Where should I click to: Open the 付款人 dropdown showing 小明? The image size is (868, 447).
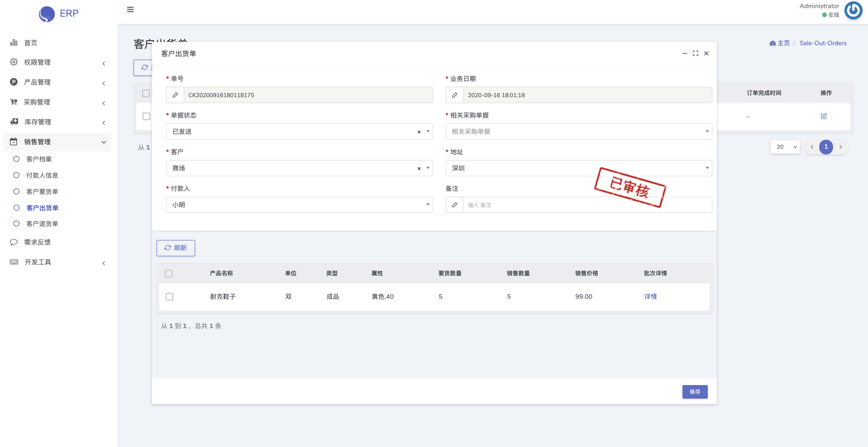click(x=299, y=205)
